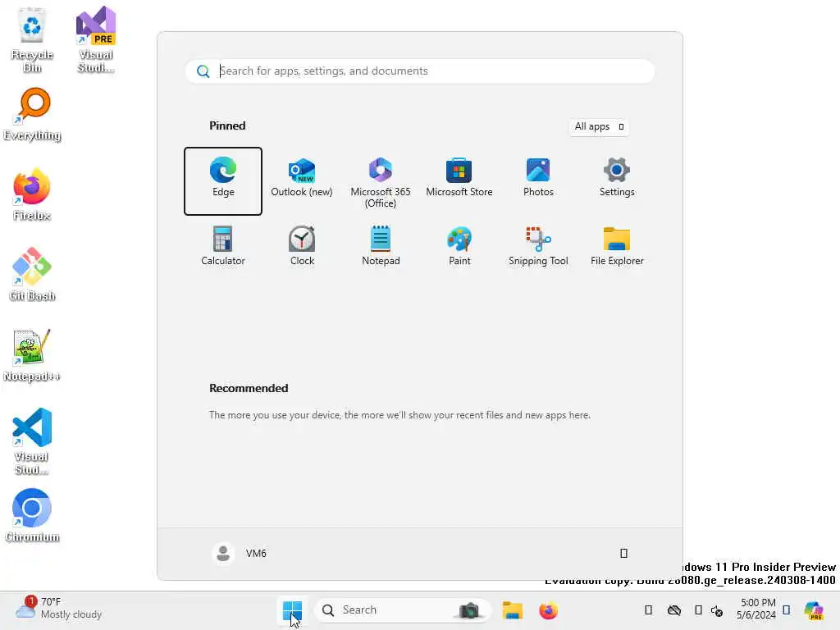Open Microsoft Store from Start menu
This screenshot has width=840, height=630.
pyautogui.click(x=459, y=180)
